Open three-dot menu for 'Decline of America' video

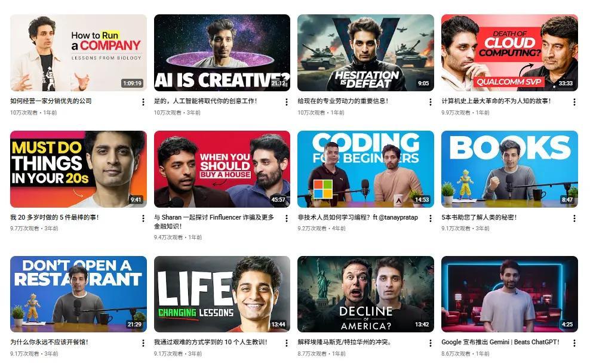click(431, 343)
